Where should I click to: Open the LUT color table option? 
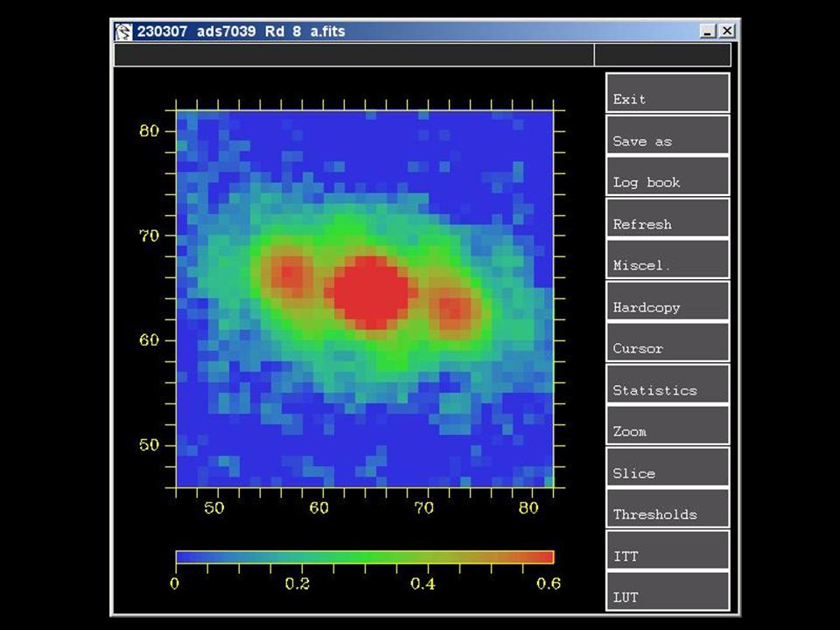pos(667,591)
